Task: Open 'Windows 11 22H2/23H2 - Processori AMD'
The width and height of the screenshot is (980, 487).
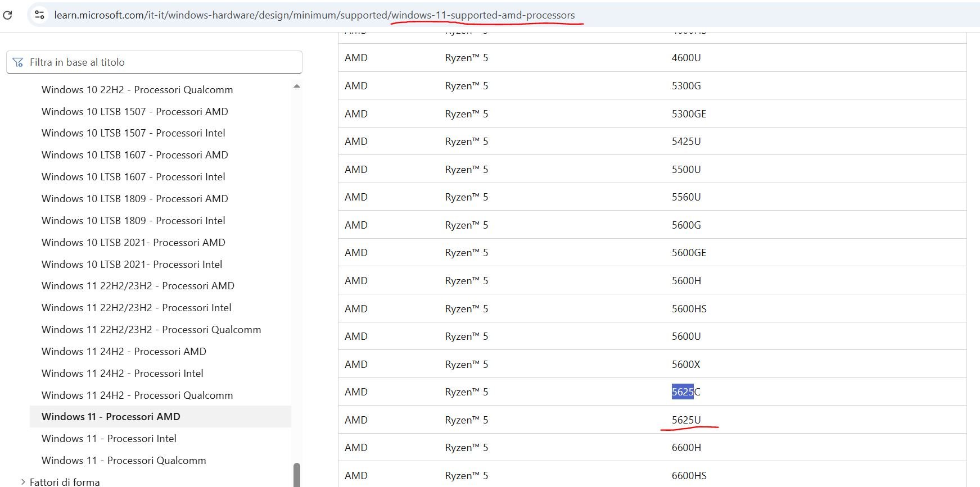Action: click(138, 286)
